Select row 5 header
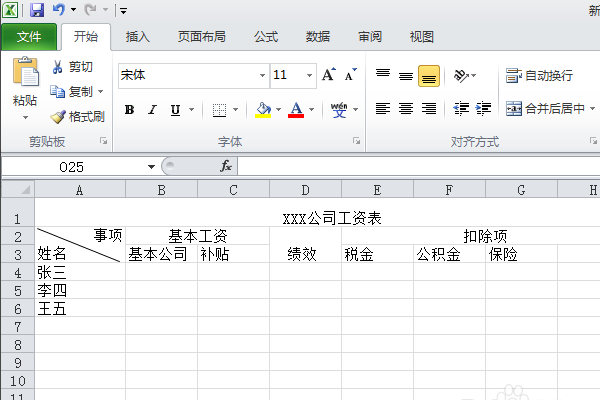600x400 pixels. pos(18,291)
